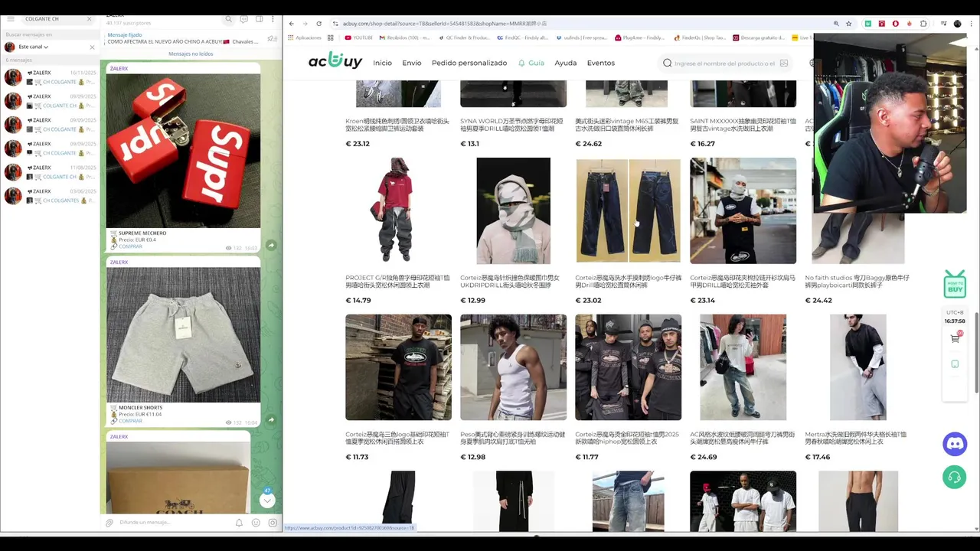The image size is (980, 551).
Task: Open the Telegram hamburger menu
Action: 11,18
